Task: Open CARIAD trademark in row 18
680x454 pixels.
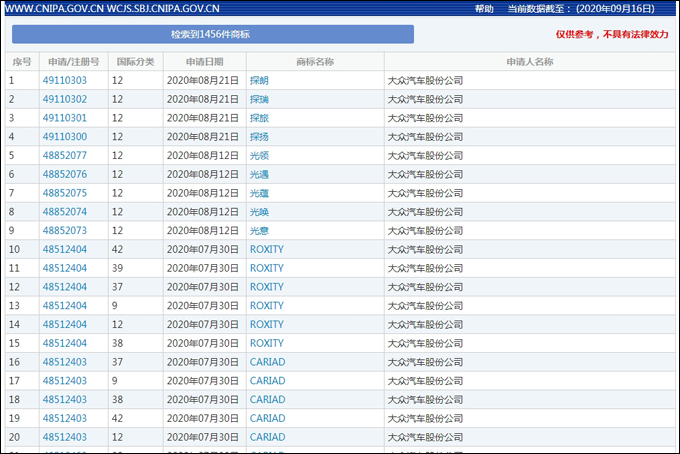Action: [x=268, y=399]
